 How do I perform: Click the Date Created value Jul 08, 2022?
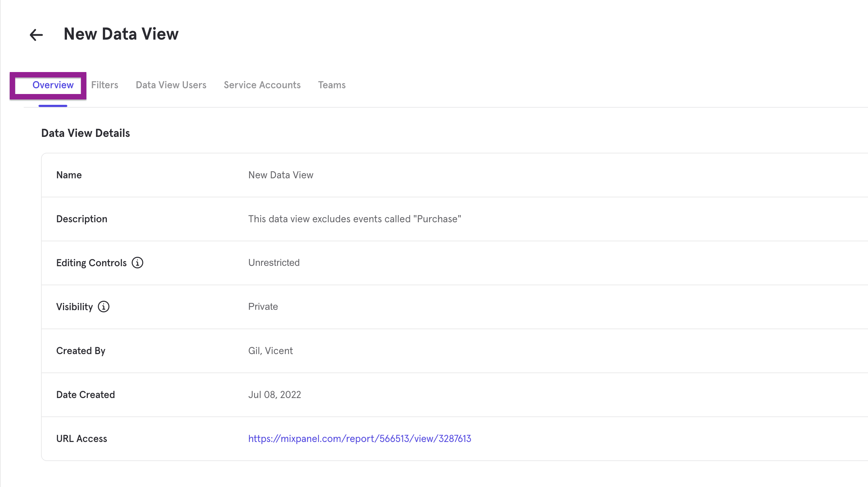click(274, 394)
